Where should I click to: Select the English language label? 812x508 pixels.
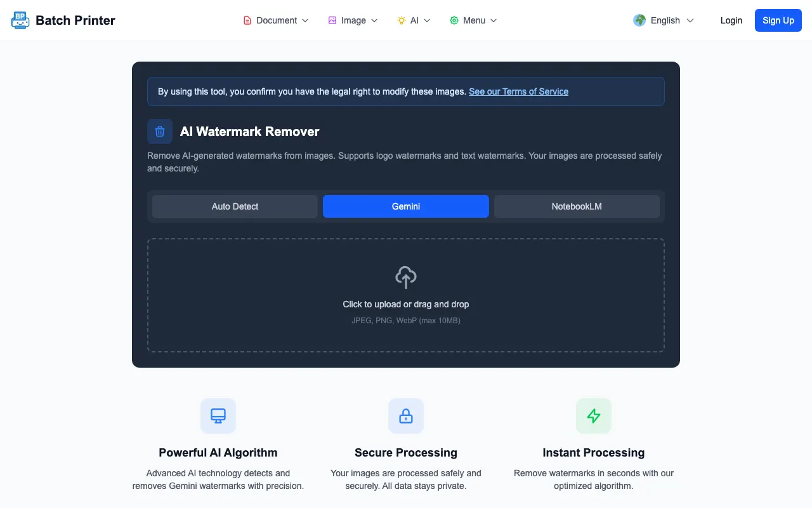click(x=665, y=20)
